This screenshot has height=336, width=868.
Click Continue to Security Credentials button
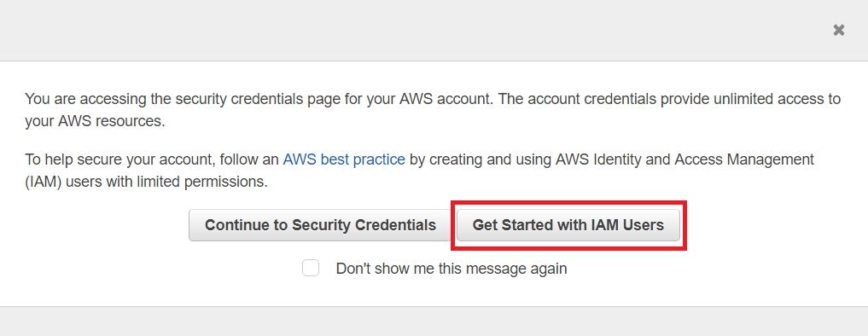320,225
